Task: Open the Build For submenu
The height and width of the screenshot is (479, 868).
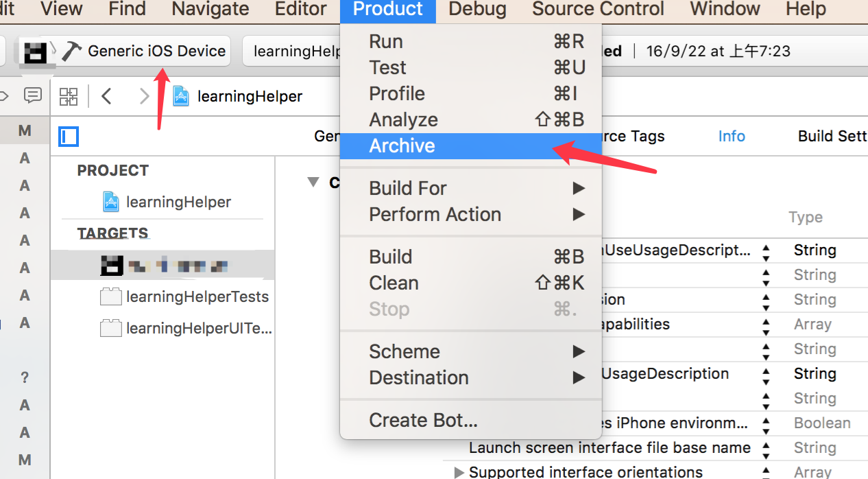Action: tap(408, 189)
